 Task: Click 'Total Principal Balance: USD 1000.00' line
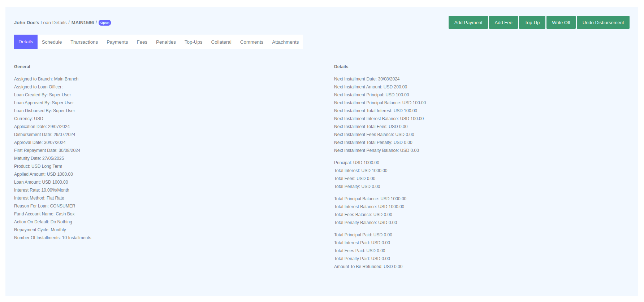tap(370, 199)
